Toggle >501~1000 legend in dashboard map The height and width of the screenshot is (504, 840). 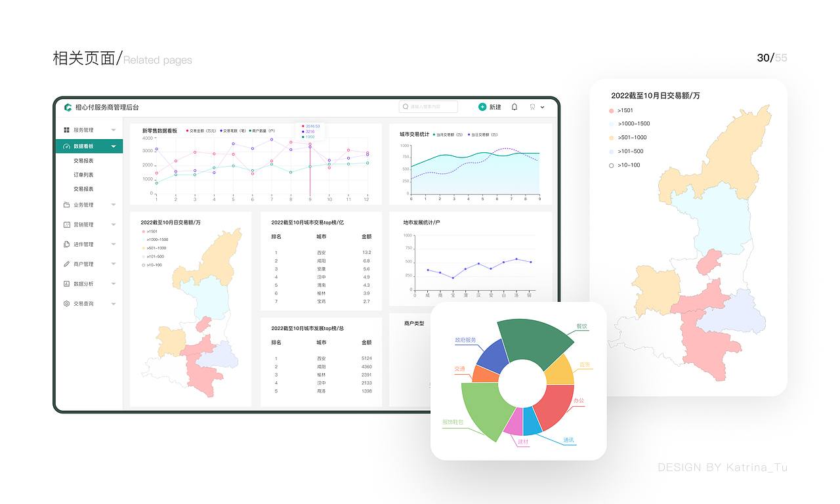(x=154, y=248)
